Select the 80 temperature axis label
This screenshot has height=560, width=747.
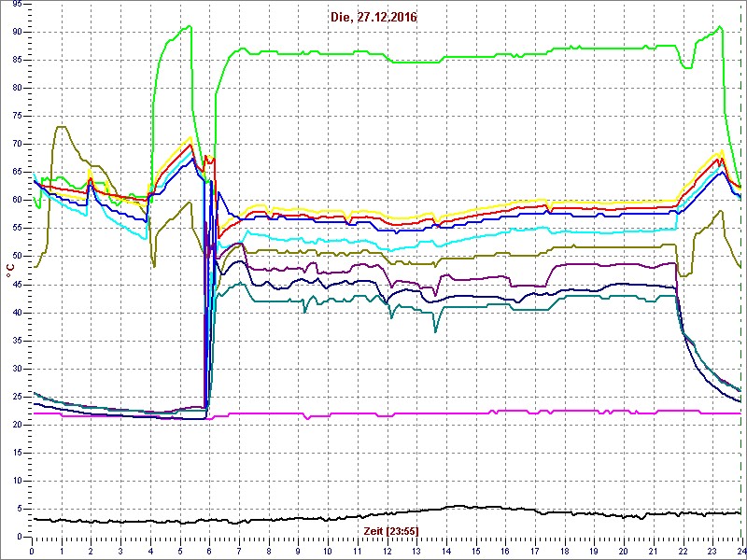17,88
